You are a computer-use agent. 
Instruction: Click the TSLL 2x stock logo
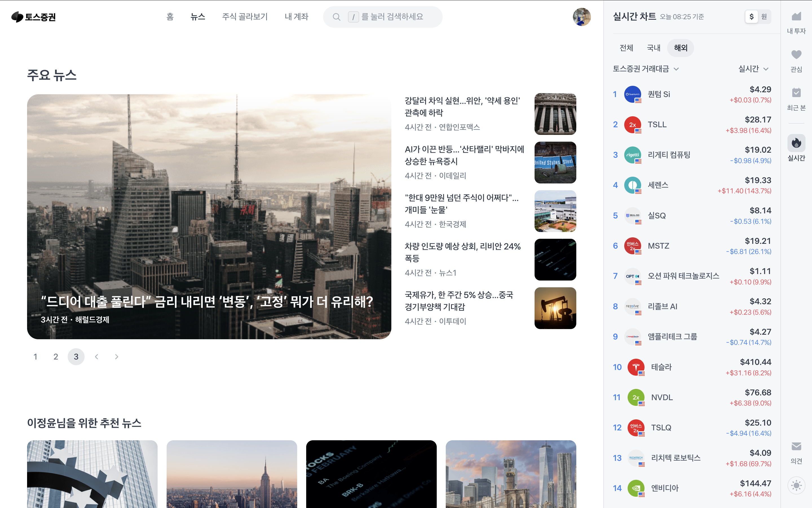(x=632, y=125)
